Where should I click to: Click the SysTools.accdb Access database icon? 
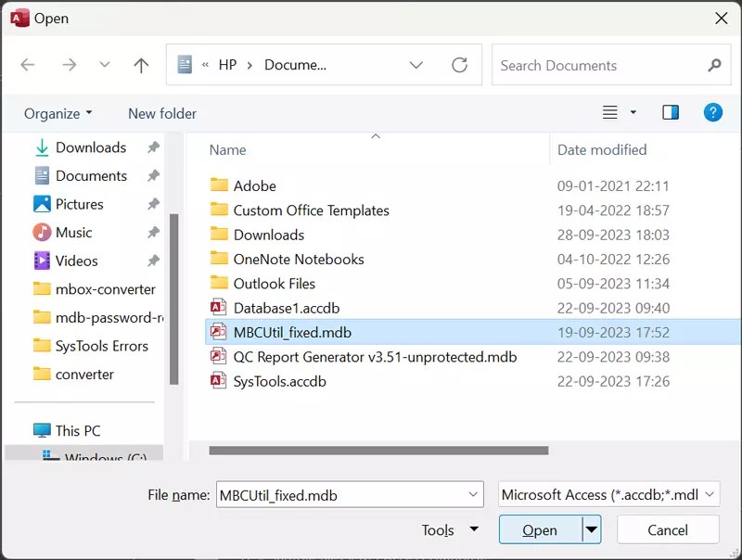pyautogui.click(x=217, y=381)
